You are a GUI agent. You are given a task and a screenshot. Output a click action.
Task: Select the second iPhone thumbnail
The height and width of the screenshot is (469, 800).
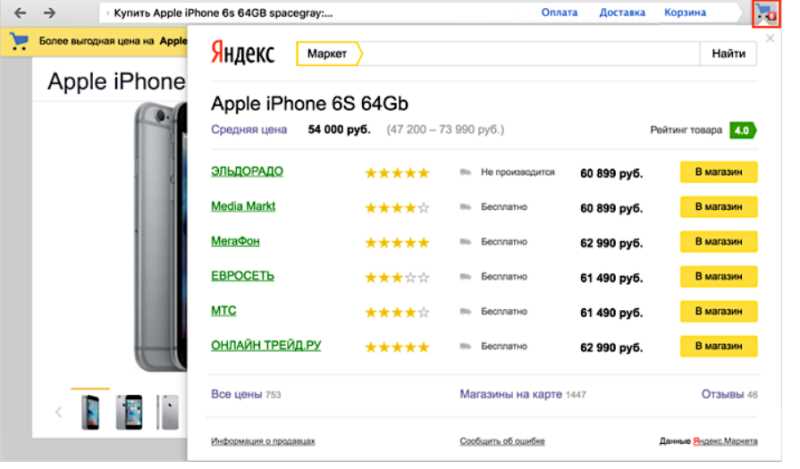[x=129, y=411]
